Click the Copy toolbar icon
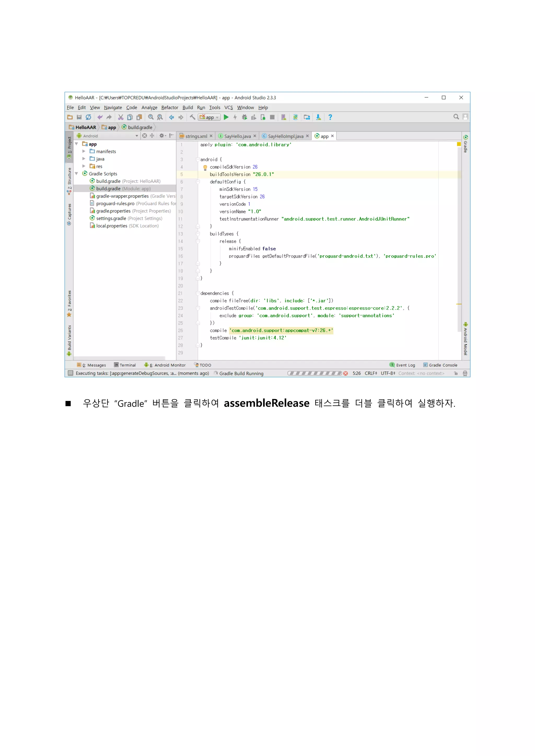This screenshot has width=535, height=756. point(130,117)
